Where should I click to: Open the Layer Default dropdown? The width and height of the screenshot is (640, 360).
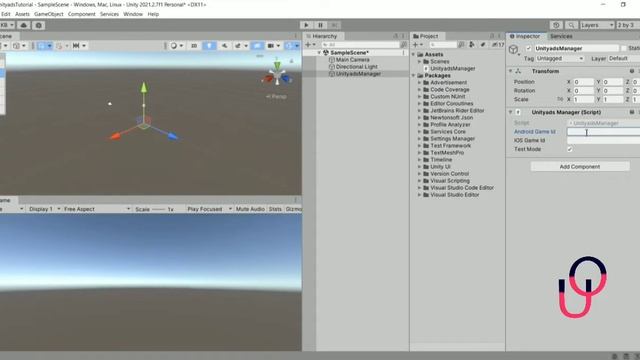623,58
